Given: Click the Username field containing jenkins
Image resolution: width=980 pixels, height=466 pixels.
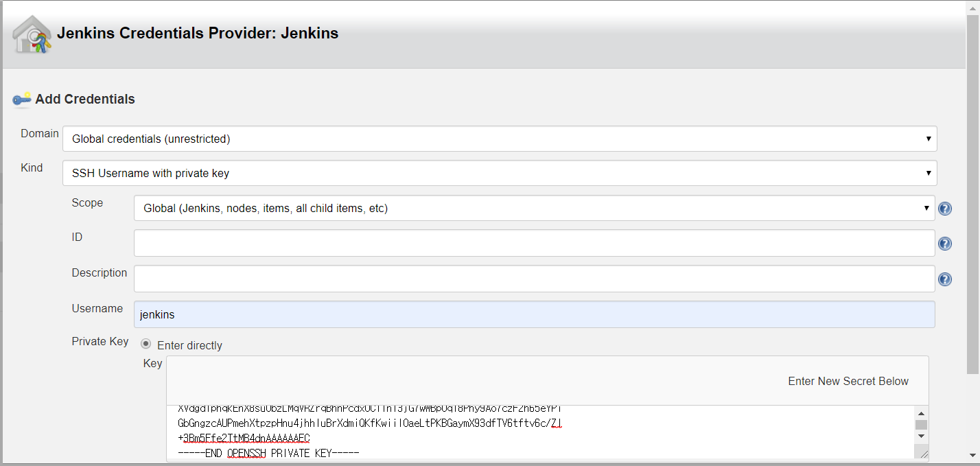Looking at the screenshot, I should [534, 314].
